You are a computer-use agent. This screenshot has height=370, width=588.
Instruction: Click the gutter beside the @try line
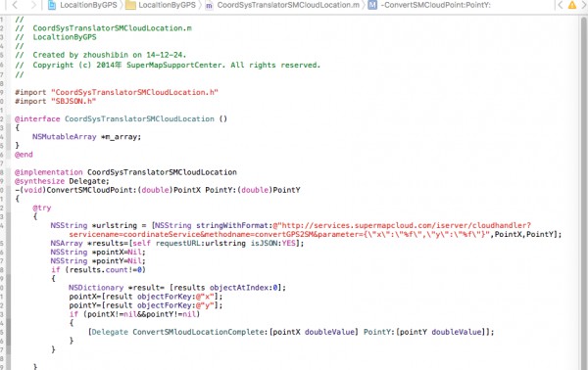click(x=4, y=208)
